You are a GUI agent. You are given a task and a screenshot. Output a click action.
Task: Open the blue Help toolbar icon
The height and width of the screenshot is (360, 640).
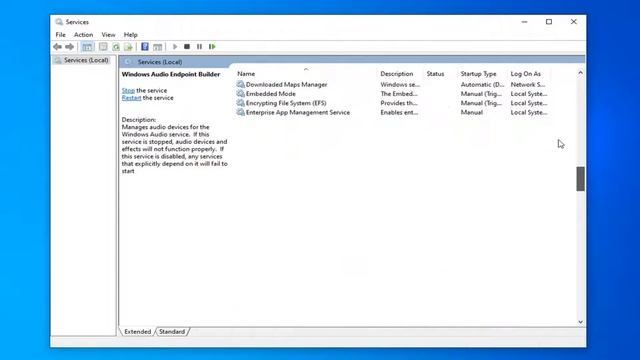pos(145,47)
